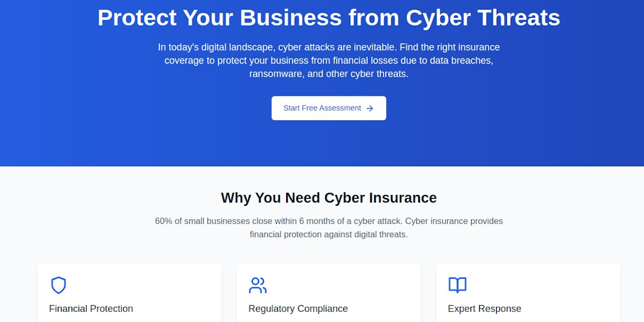Image resolution: width=644 pixels, height=322 pixels.
Task: Click the hero line mentioning data breaches
Action: pos(328,61)
